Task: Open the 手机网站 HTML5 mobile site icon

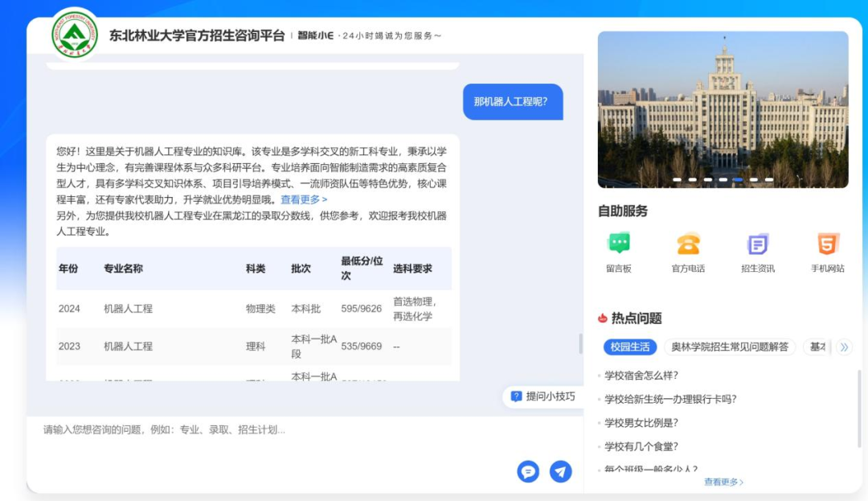Action: 827,244
